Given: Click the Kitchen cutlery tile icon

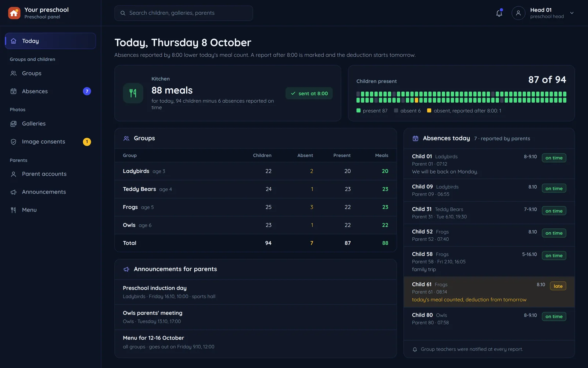Looking at the screenshot, I should [x=133, y=93].
